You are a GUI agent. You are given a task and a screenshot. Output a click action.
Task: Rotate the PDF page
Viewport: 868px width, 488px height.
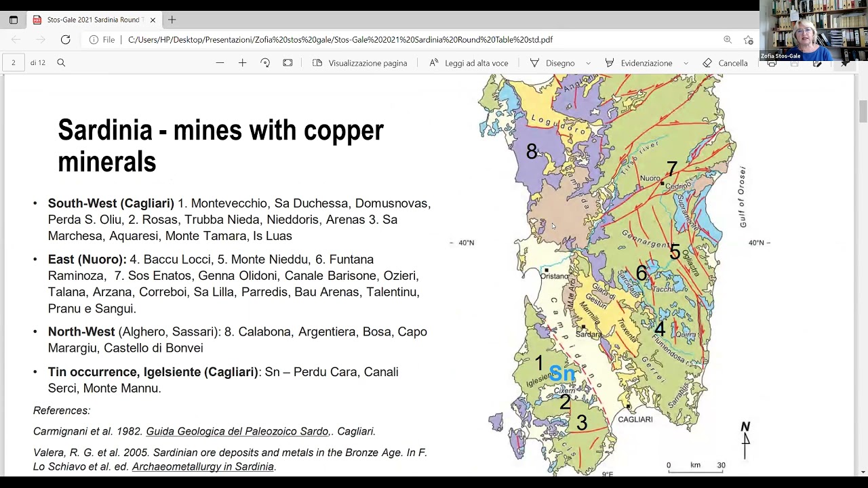[265, 63]
